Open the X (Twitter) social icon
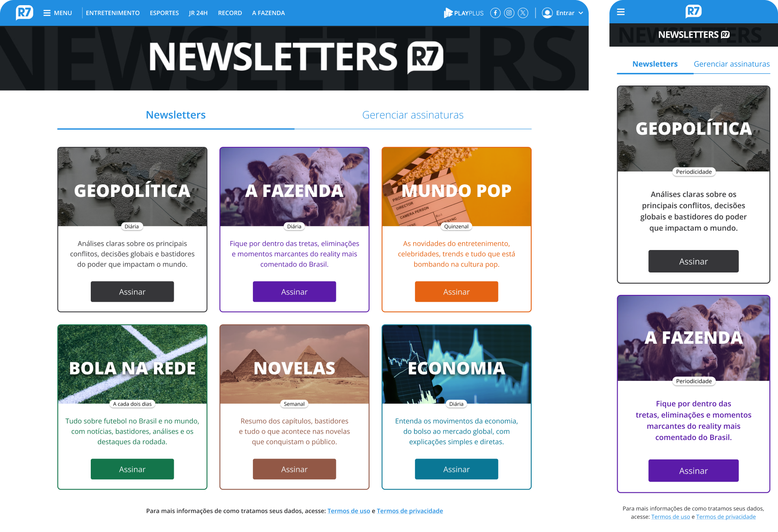Screen dimensions: 778x532 click(523, 13)
